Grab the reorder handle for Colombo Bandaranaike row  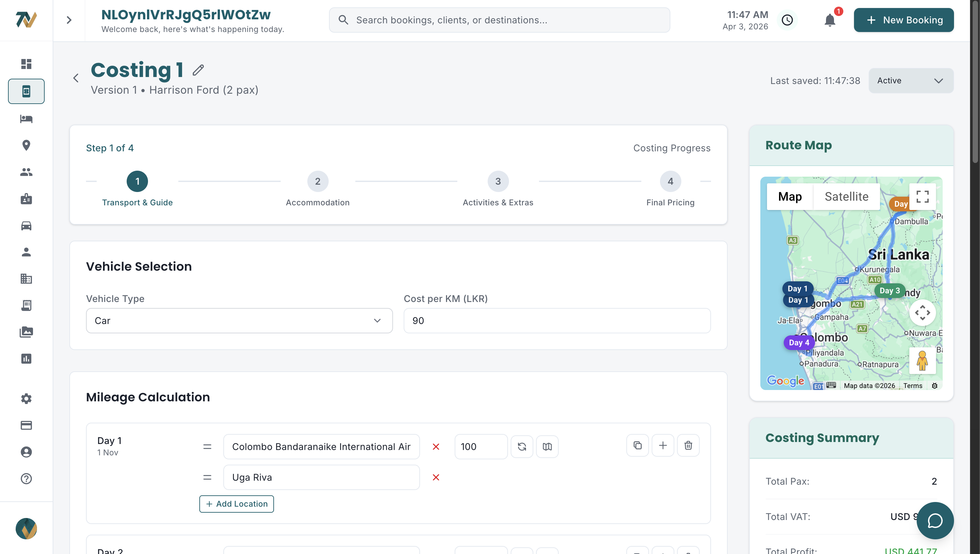[207, 446]
